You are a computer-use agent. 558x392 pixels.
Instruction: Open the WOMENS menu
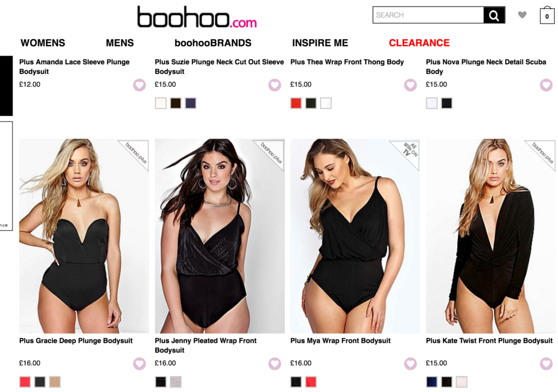(x=43, y=43)
